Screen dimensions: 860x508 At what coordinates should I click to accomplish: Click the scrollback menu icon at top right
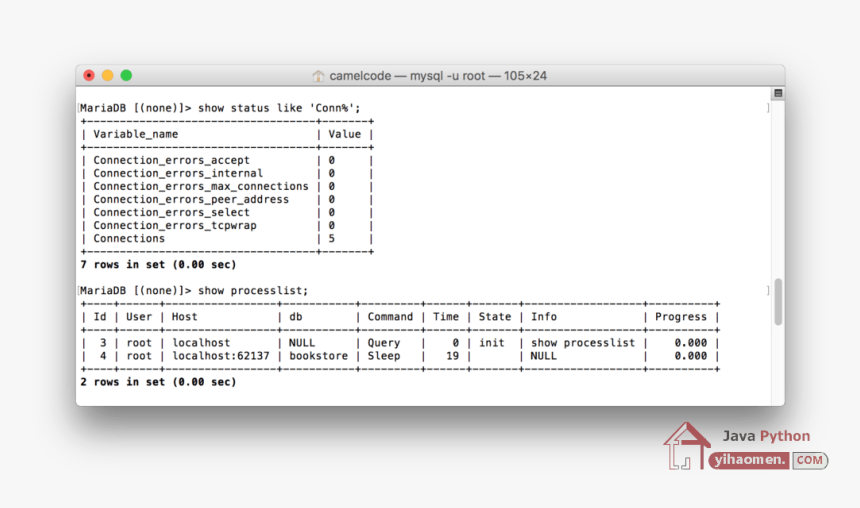pos(778,93)
